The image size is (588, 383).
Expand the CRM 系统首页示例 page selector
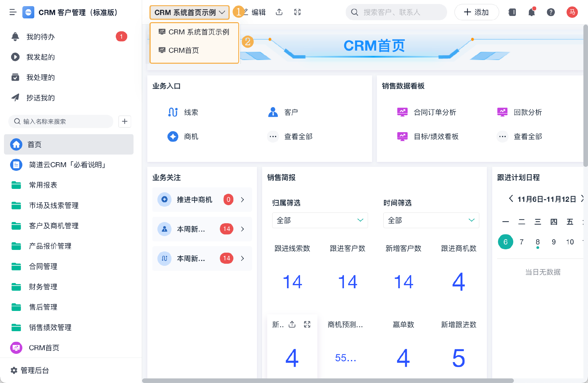(190, 13)
